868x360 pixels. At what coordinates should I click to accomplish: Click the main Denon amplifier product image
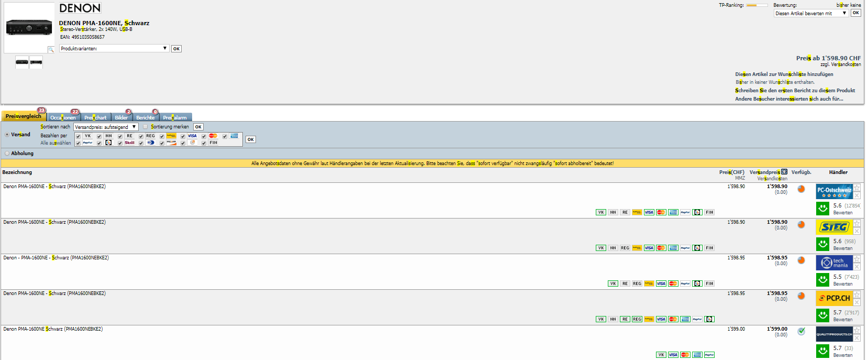coord(29,27)
